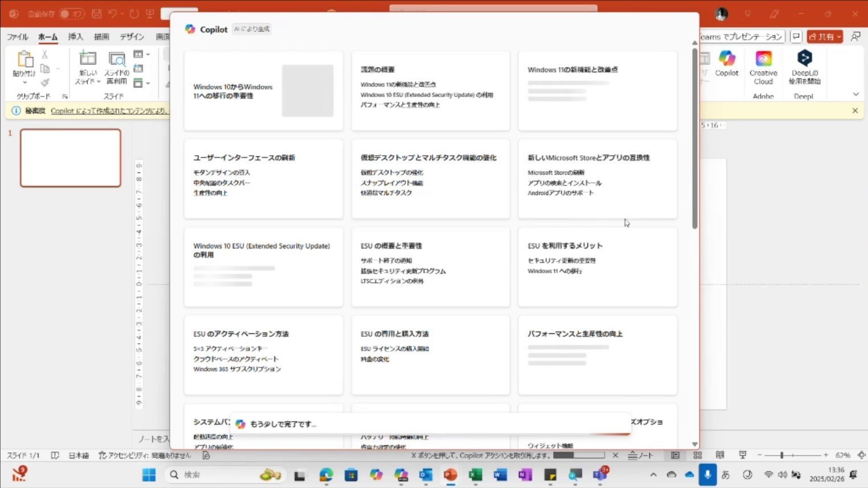This screenshot has width=868, height=488.
Task: Click the taskbar 検索 search box
Action: pyautogui.click(x=225, y=474)
